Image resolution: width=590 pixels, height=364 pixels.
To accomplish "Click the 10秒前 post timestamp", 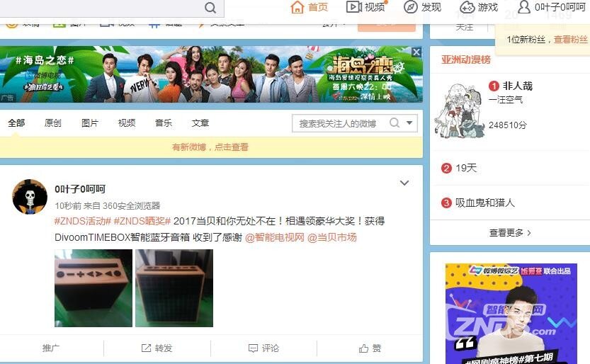I will click(68, 205).
